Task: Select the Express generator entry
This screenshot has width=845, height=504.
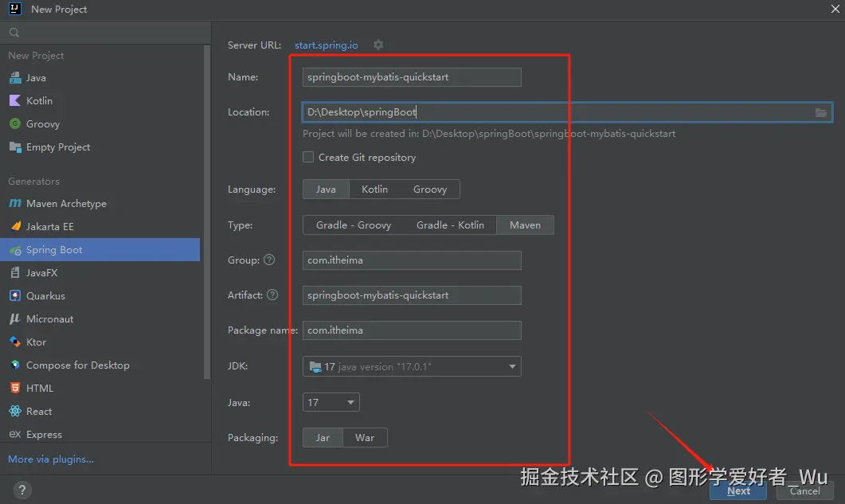Action: point(100,434)
